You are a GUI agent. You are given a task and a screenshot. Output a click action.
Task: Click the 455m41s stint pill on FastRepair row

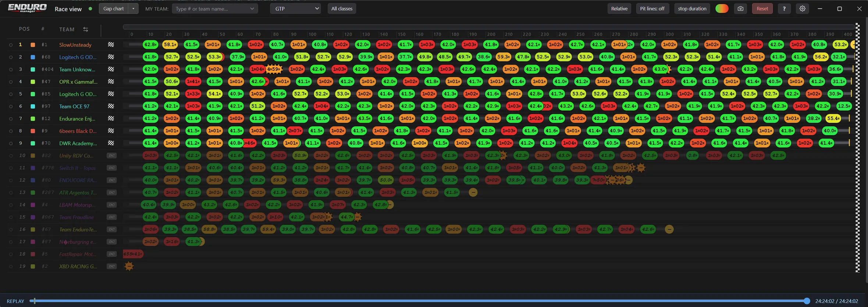133,254
